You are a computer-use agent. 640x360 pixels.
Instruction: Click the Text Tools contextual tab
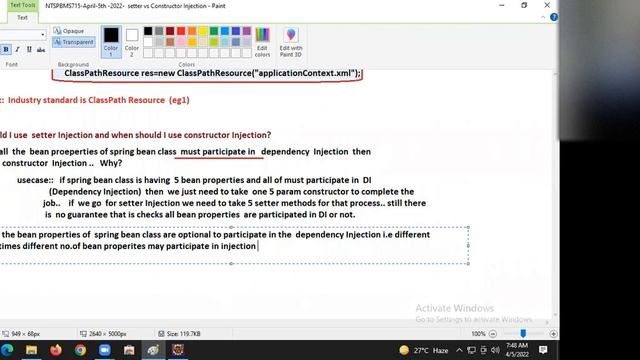pyautogui.click(x=22, y=5)
